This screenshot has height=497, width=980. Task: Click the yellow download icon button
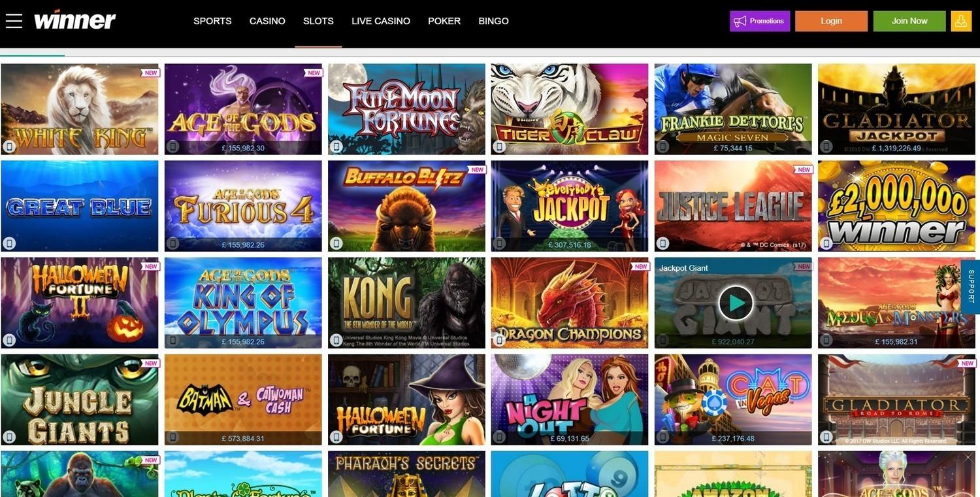click(x=961, y=21)
